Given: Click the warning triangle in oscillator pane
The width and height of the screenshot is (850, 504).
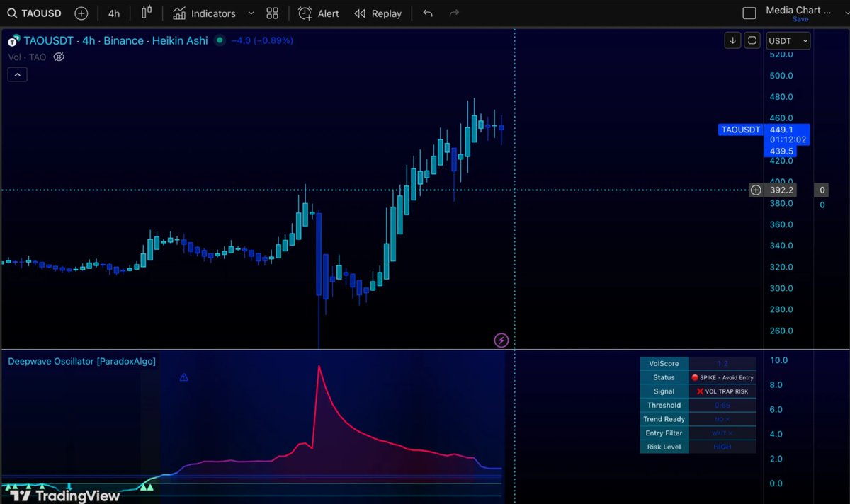Looking at the screenshot, I should coord(184,378).
